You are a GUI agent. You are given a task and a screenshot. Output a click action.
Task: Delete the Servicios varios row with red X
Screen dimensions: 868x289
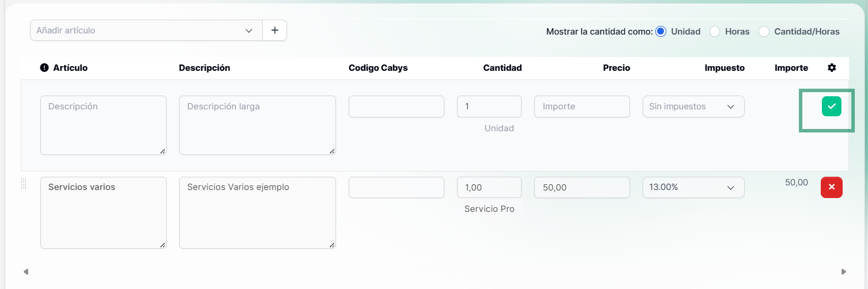point(831,187)
